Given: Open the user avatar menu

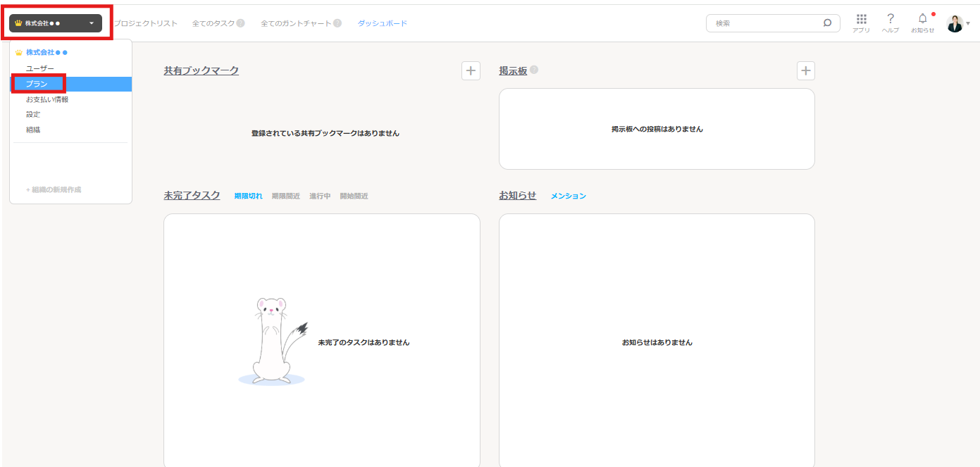Looking at the screenshot, I should pos(958,23).
